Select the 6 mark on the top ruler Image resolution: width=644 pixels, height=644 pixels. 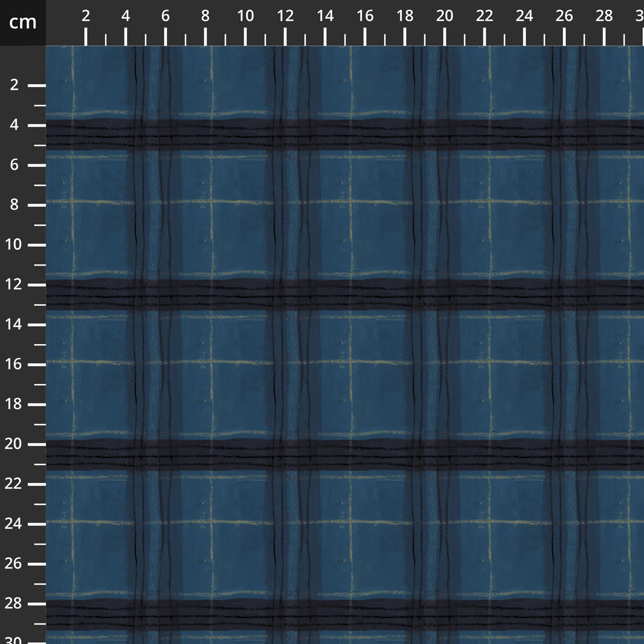[x=165, y=16]
